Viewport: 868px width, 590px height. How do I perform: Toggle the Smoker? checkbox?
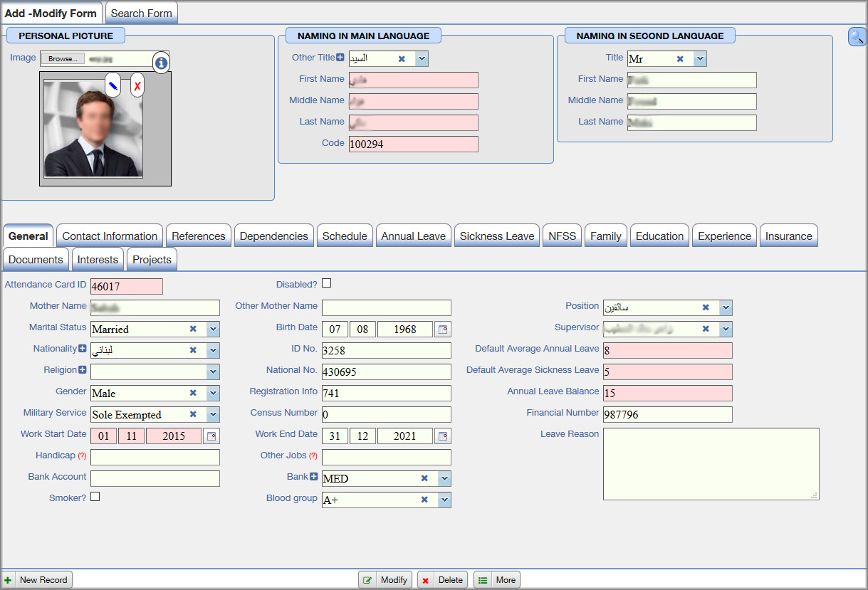coord(95,497)
